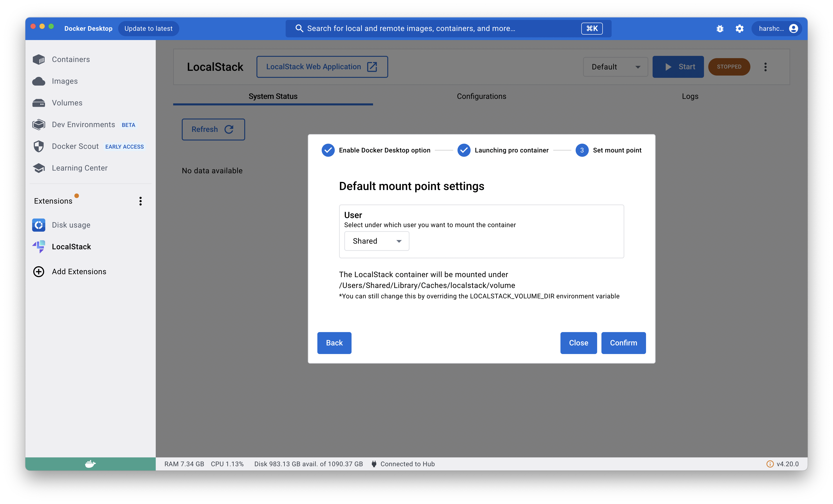Open the Disk usage extension
The height and width of the screenshot is (504, 833).
tap(71, 225)
